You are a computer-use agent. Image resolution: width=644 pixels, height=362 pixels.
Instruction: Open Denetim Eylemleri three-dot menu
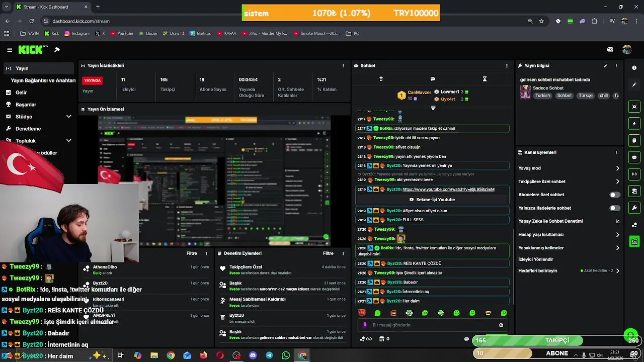tap(343, 253)
